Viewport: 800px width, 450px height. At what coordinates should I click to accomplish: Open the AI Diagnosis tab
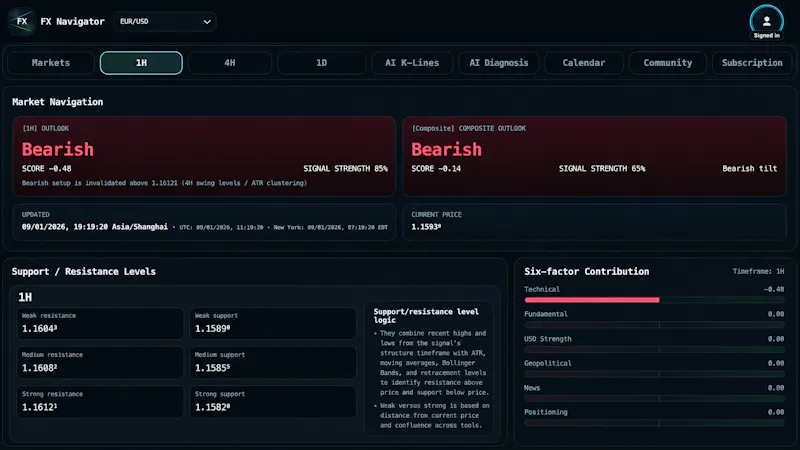499,63
